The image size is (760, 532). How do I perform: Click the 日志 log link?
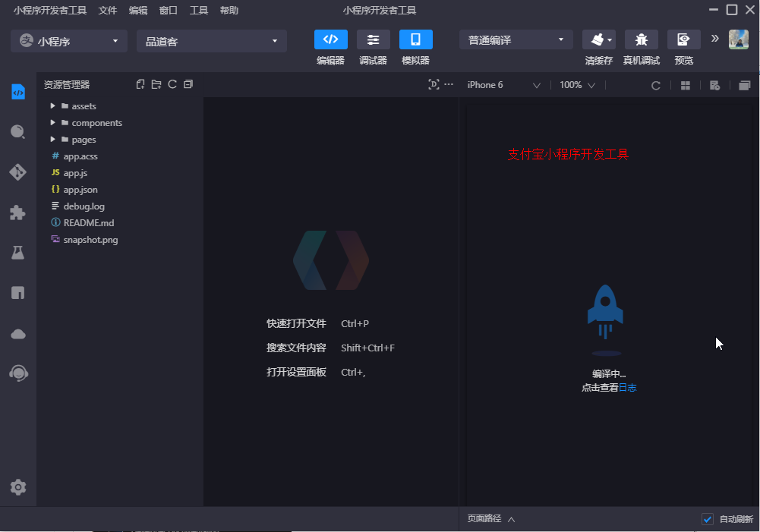tap(628, 388)
